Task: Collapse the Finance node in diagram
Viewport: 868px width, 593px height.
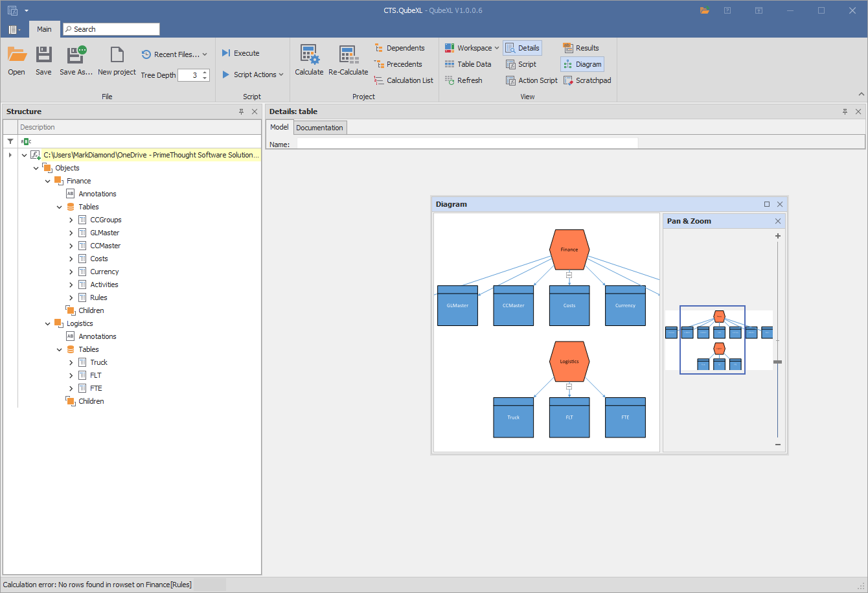Action: (x=569, y=275)
